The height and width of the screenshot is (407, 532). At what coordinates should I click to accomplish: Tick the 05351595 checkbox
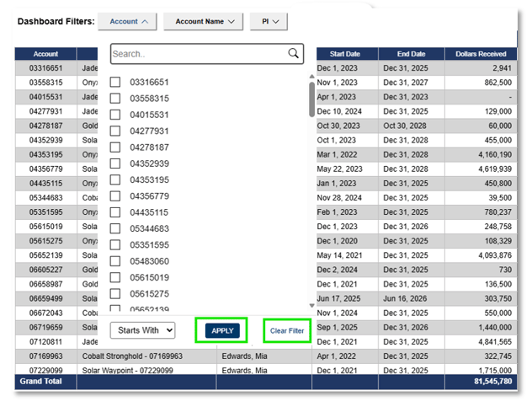point(115,244)
